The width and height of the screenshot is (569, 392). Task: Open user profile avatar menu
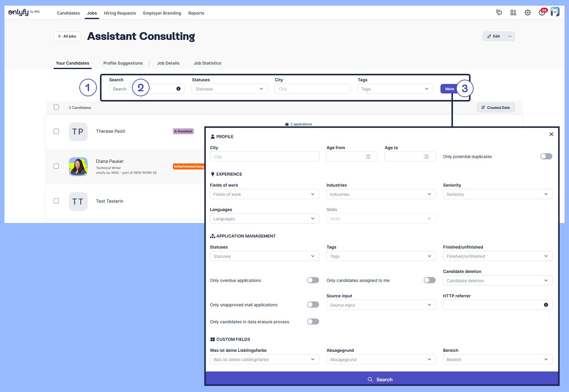point(555,12)
